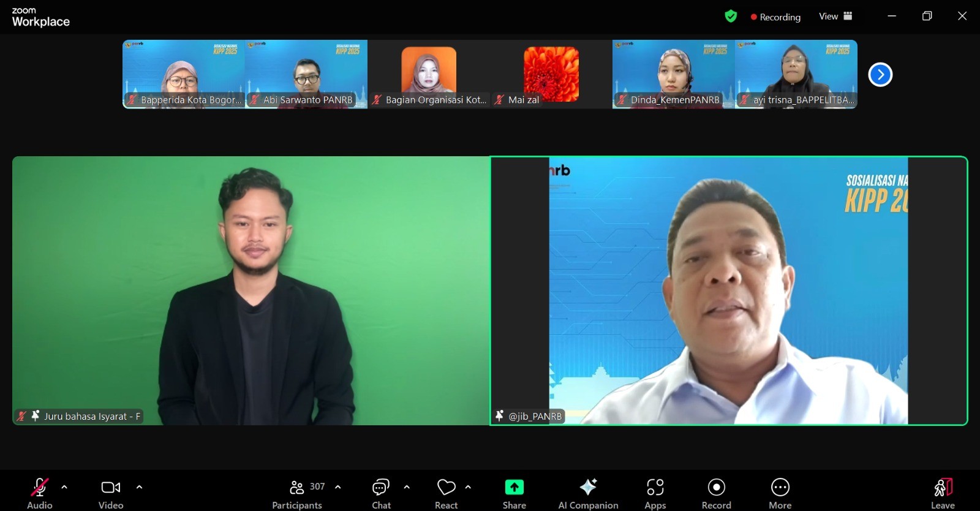Expand the Chat options caret
The width and height of the screenshot is (980, 511).
[x=407, y=487]
